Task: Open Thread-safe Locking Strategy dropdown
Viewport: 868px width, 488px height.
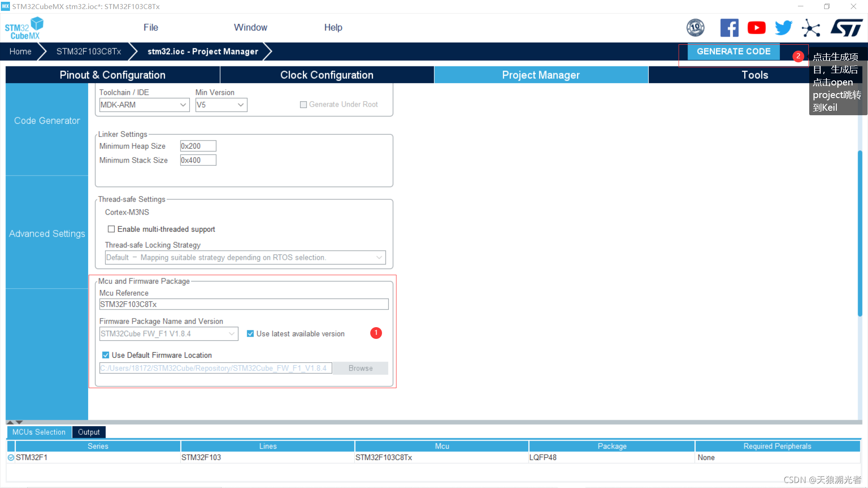Action: (x=245, y=258)
